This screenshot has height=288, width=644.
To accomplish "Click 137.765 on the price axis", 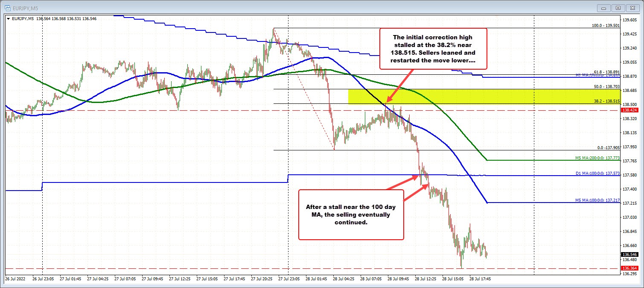I will [x=630, y=161].
